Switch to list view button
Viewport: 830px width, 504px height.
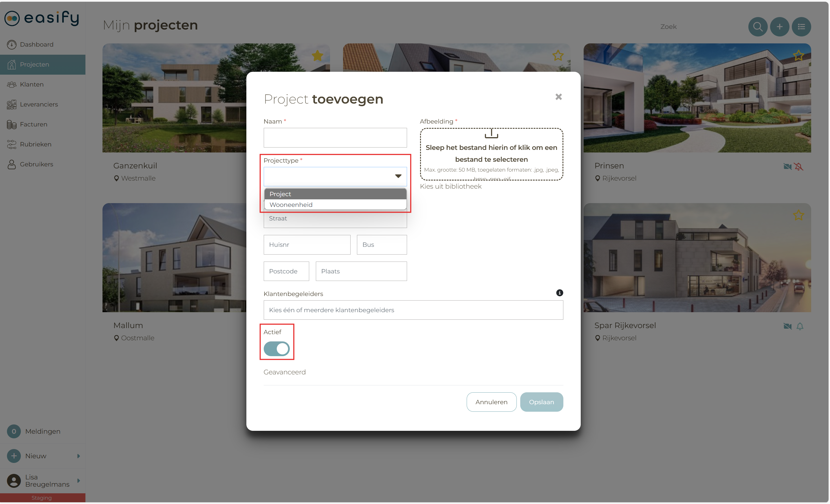pos(801,27)
